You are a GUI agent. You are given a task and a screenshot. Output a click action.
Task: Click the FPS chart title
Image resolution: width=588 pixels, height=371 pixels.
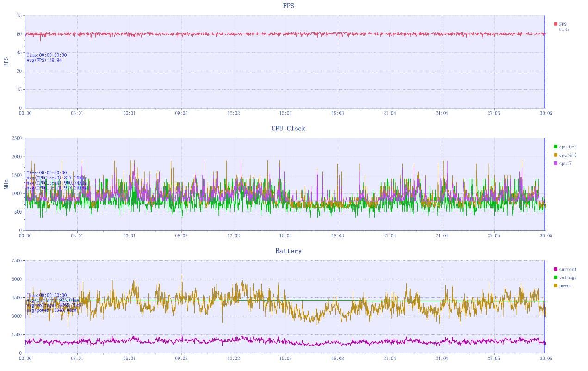tap(289, 6)
